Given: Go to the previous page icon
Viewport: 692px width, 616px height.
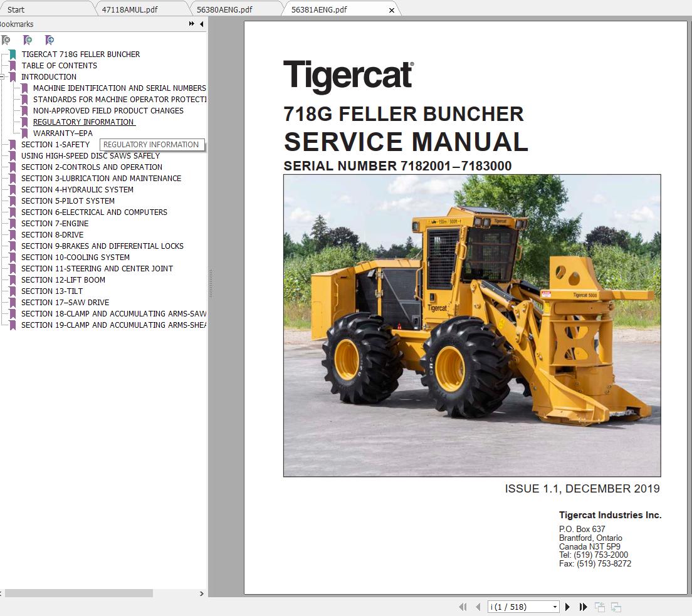Looking at the screenshot, I should 478,607.
